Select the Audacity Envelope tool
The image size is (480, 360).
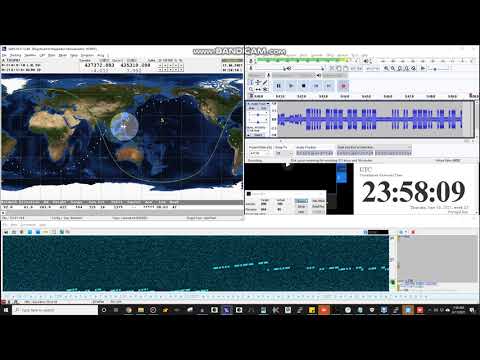[x=258, y=82]
